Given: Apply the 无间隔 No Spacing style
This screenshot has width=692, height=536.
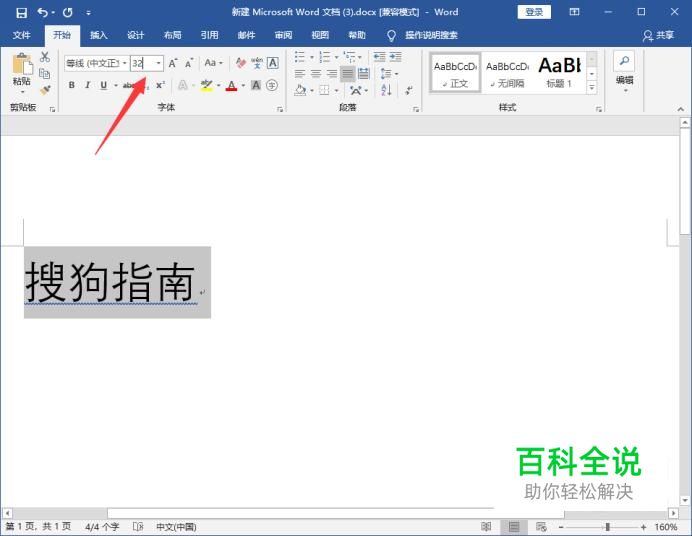Looking at the screenshot, I should (507, 73).
